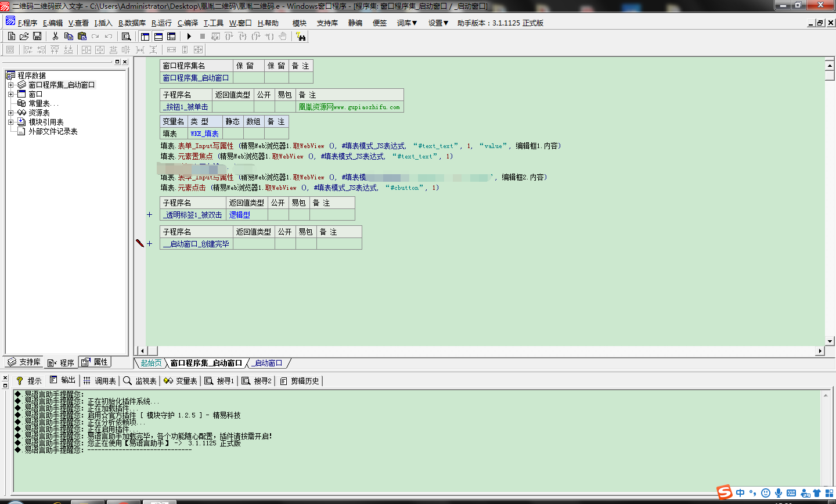The height and width of the screenshot is (504, 836).
Task: Click the _按钮1_被单击 subroutine name
Action: tap(186, 107)
